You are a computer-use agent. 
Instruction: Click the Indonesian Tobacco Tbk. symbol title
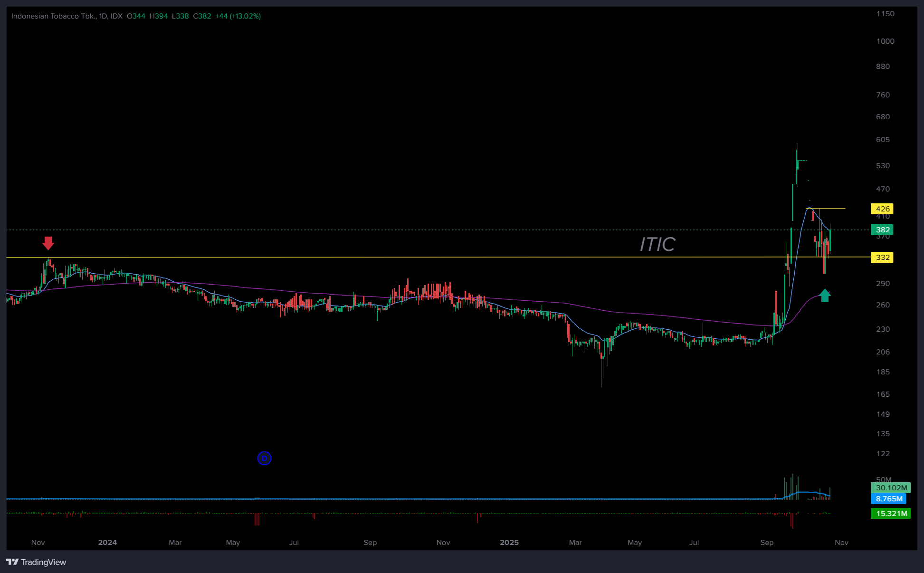pyautogui.click(x=53, y=16)
